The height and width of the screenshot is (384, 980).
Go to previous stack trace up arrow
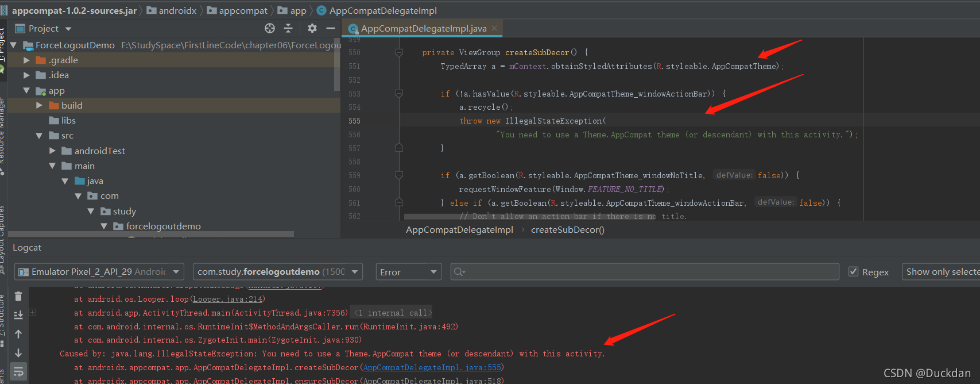tap(18, 334)
